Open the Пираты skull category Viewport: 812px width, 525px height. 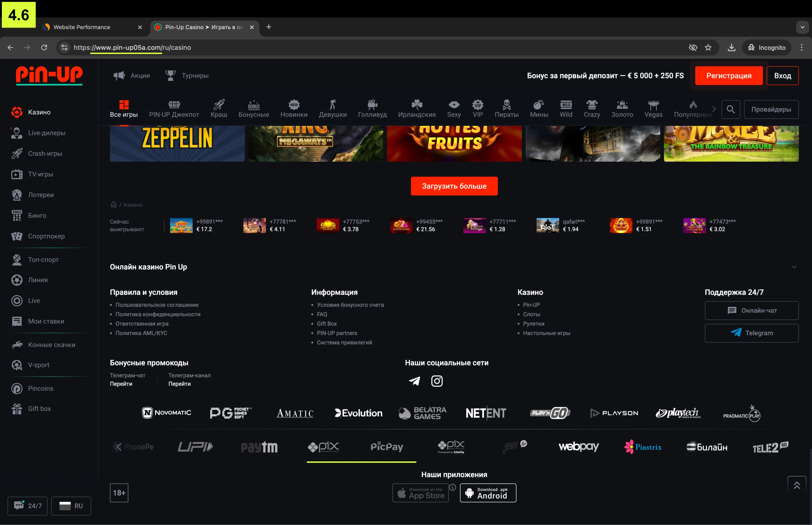(506, 109)
